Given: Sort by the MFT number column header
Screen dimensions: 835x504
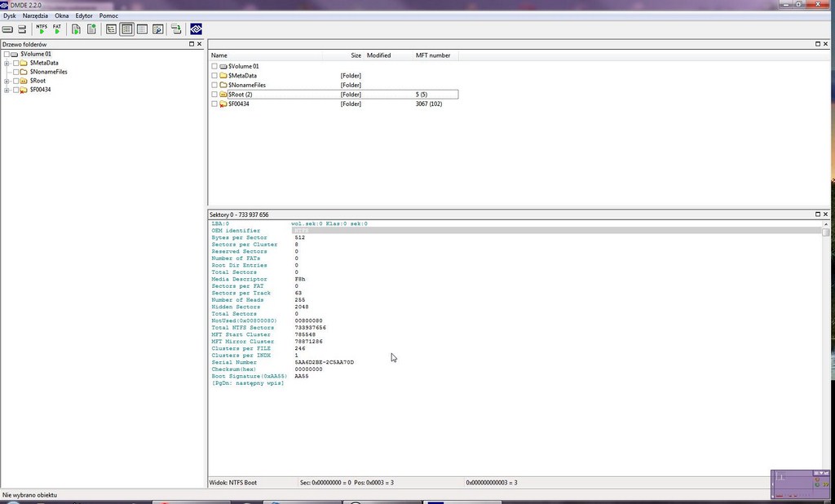Looking at the screenshot, I should click(x=435, y=55).
